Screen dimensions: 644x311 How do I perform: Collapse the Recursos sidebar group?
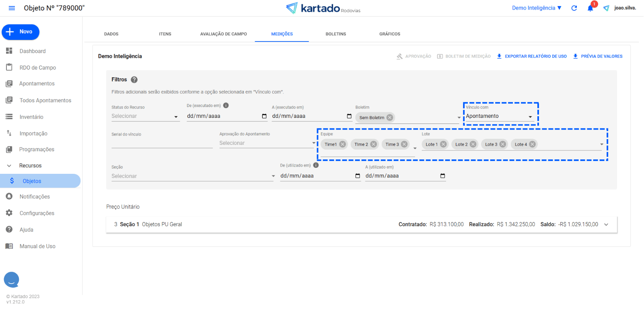click(x=9, y=166)
